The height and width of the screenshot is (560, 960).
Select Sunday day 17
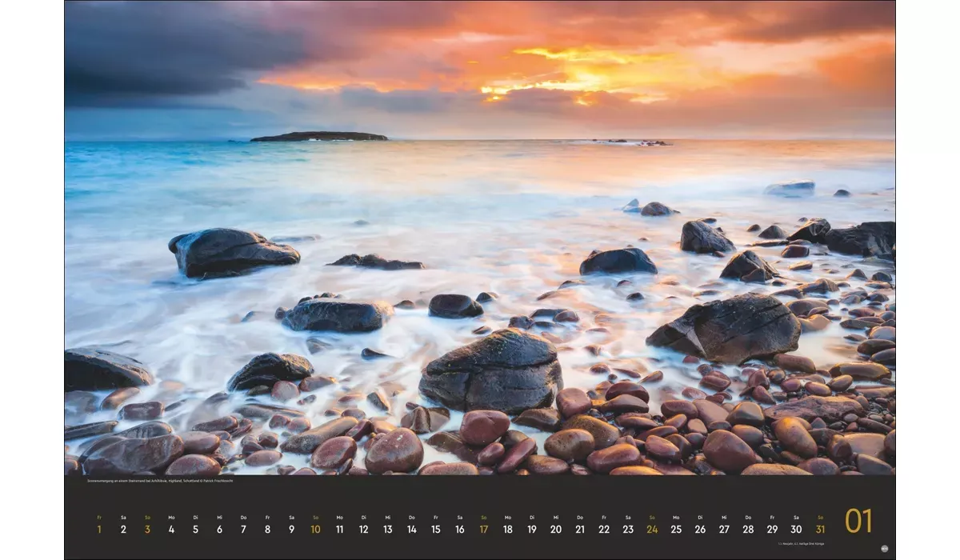click(483, 525)
